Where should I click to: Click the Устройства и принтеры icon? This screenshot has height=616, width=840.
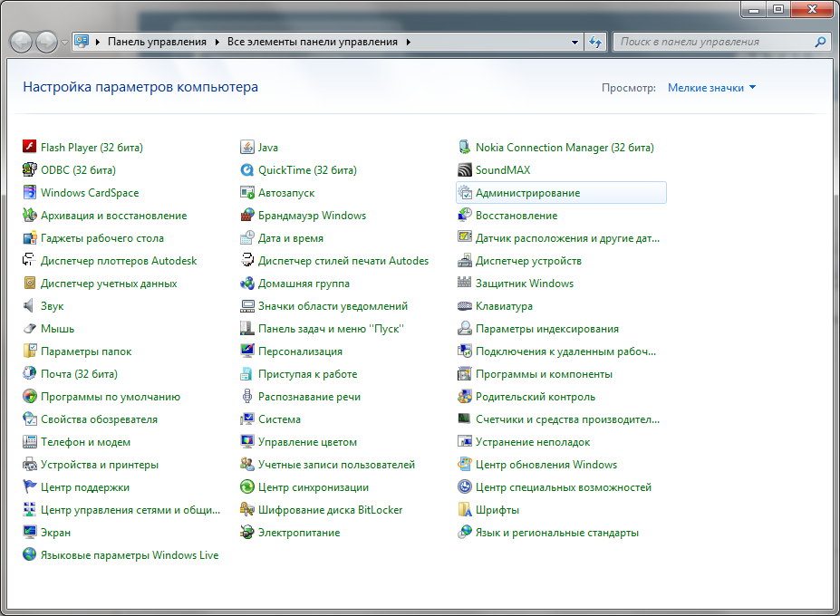point(30,465)
